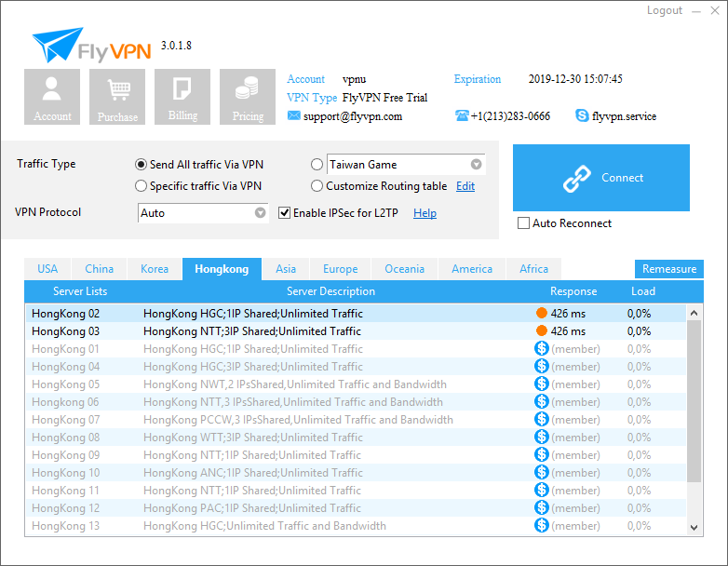The image size is (728, 566).
Task: Click the dollar member icon for HongKong 13
Action: (x=542, y=525)
